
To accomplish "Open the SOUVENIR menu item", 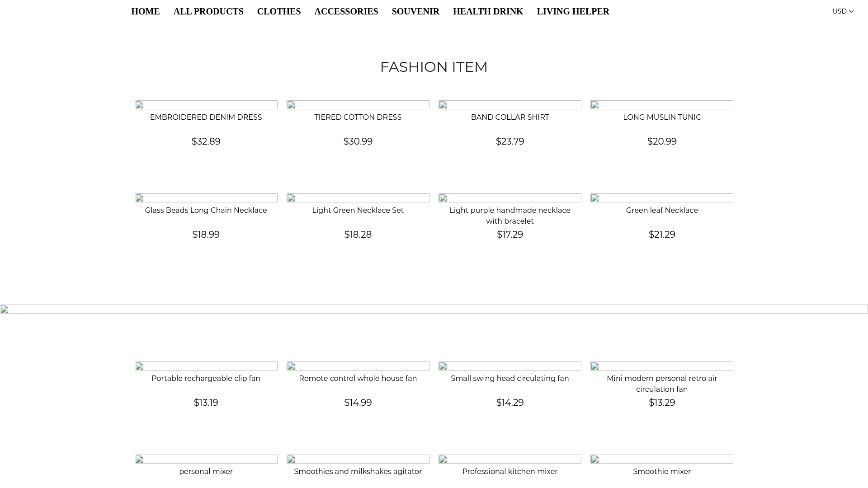I will click(415, 11).
